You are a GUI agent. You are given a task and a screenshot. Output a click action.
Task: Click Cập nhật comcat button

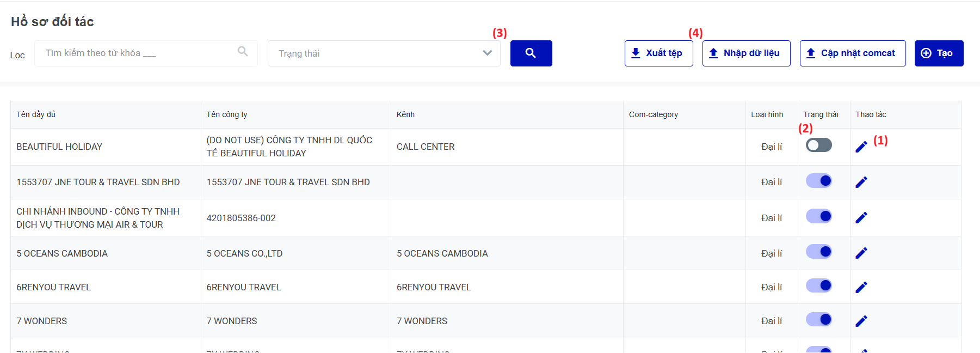coord(853,53)
